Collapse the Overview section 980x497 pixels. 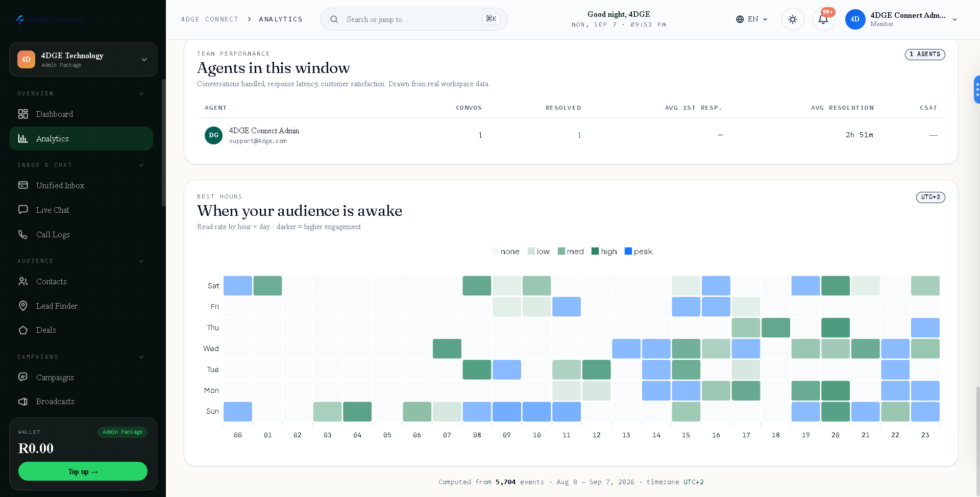click(x=141, y=93)
